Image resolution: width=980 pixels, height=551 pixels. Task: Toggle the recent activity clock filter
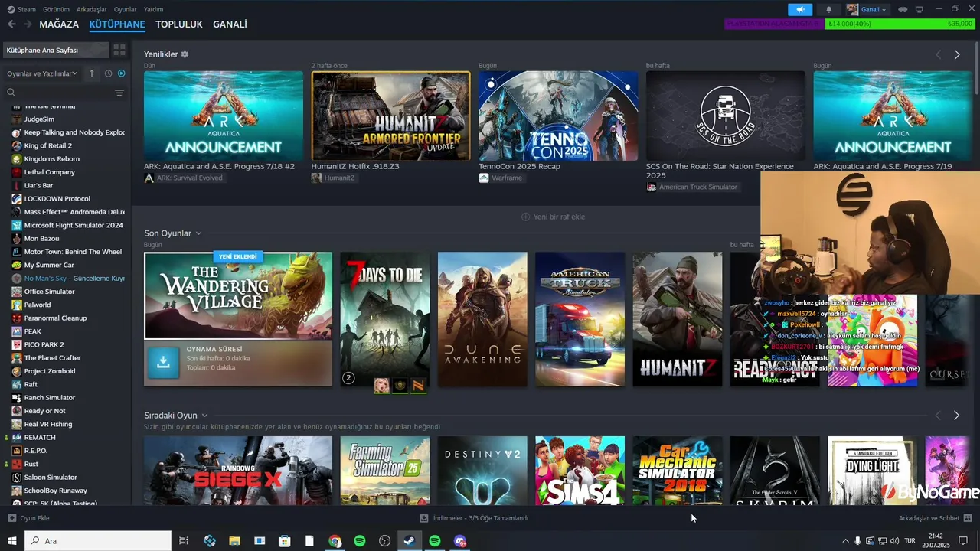(x=108, y=73)
